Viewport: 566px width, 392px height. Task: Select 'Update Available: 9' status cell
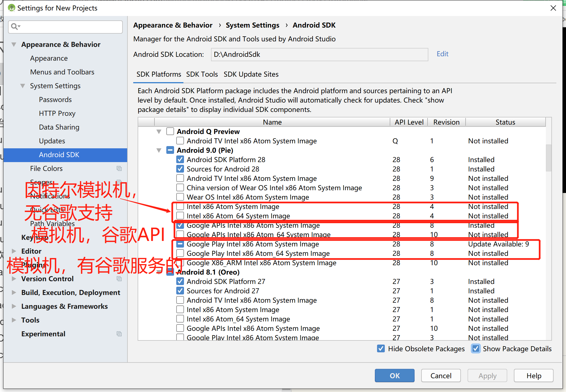pos(498,244)
